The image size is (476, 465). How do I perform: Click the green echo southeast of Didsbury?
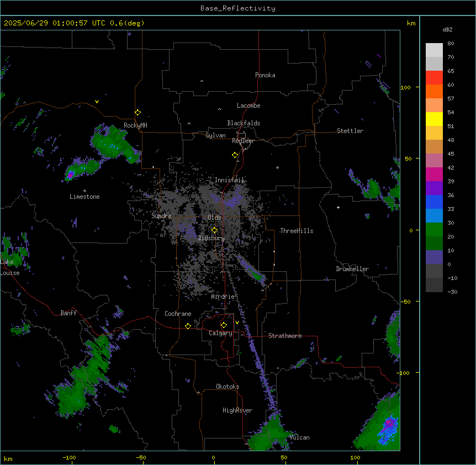tap(257, 276)
